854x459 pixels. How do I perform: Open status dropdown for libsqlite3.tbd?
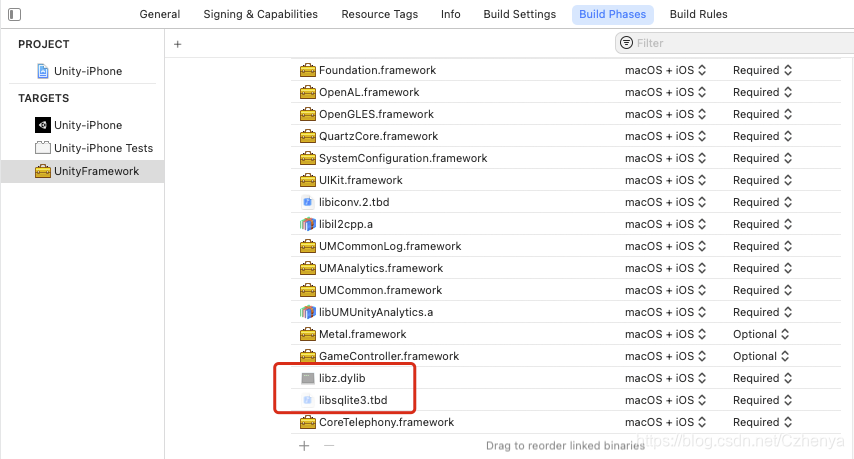(762, 400)
